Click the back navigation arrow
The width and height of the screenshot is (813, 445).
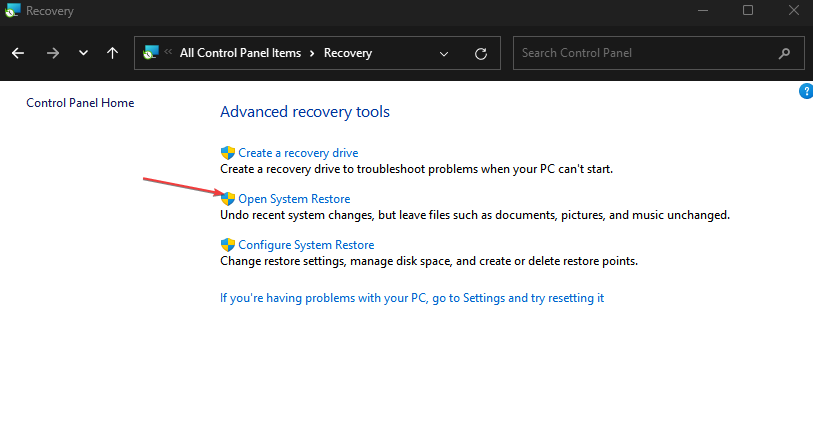click(x=18, y=53)
